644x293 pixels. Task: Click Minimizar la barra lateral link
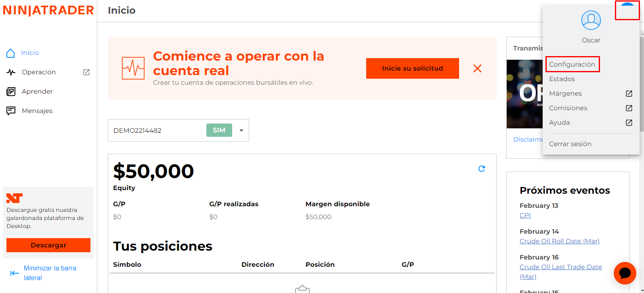point(50,273)
